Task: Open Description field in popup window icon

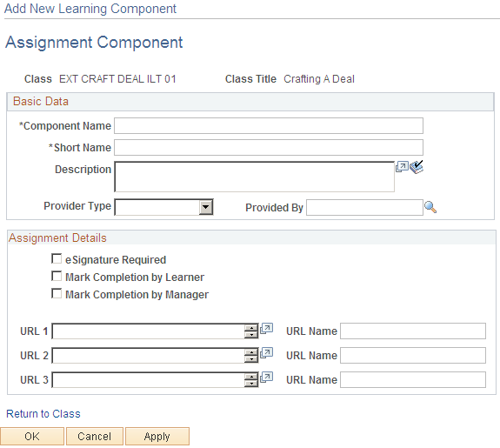Action: click(402, 167)
